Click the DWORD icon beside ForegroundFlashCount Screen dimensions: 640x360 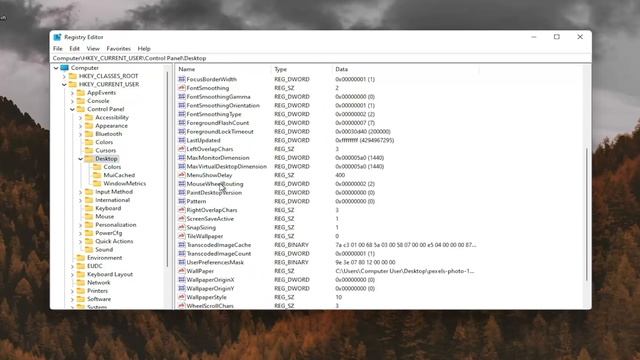[x=182, y=123]
